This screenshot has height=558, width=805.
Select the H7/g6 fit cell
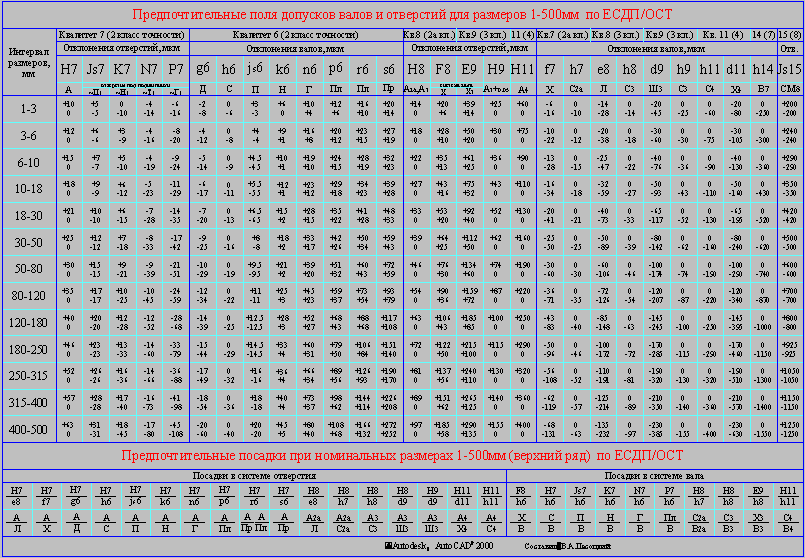pyautogui.click(x=76, y=495)
